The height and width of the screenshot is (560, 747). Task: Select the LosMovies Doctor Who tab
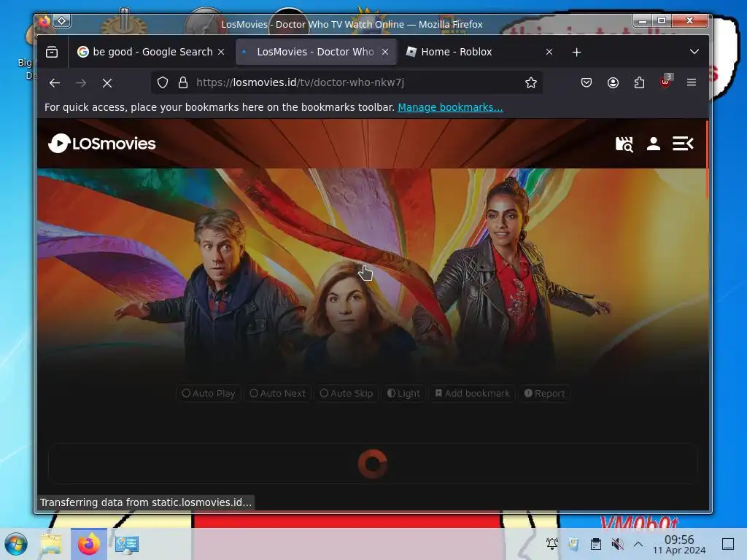(x=315, y=52)
